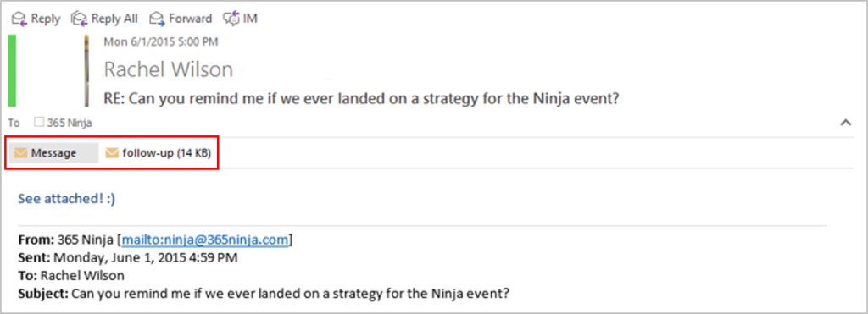Open the follow-up (14 KB) attachment

[x=159, y=153]
